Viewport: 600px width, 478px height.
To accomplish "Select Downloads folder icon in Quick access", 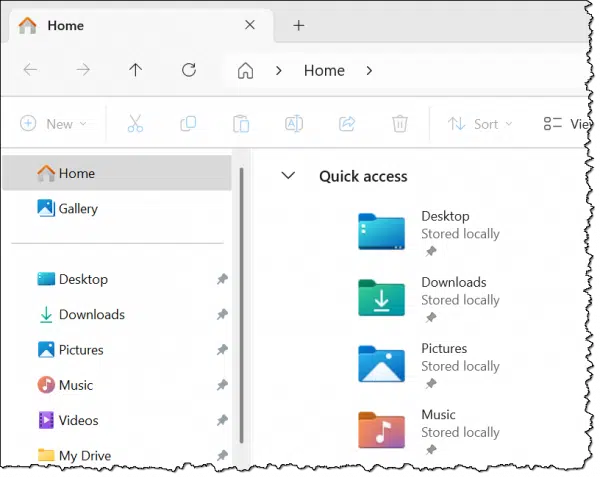I will point(381,298).
